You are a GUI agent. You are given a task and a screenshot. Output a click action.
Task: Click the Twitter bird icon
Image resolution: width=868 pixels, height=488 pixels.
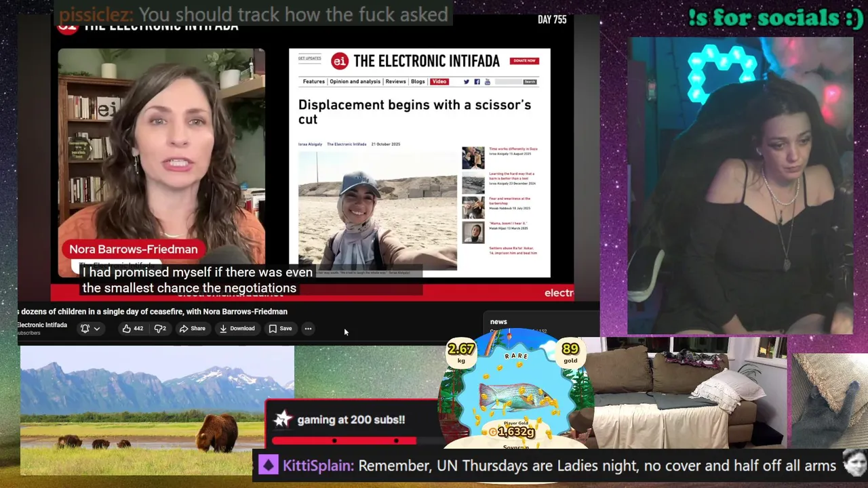(467, 81)
